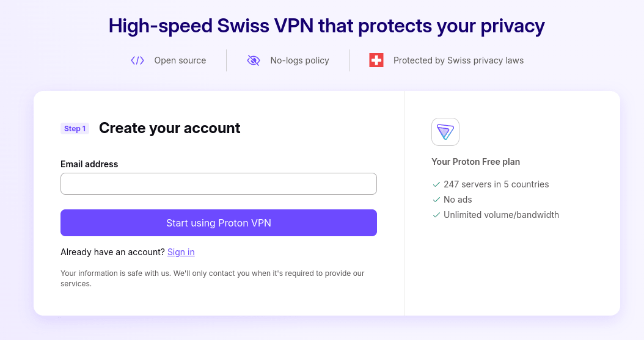Click the green checkmark beside No ads

click(x=436, y=200)
